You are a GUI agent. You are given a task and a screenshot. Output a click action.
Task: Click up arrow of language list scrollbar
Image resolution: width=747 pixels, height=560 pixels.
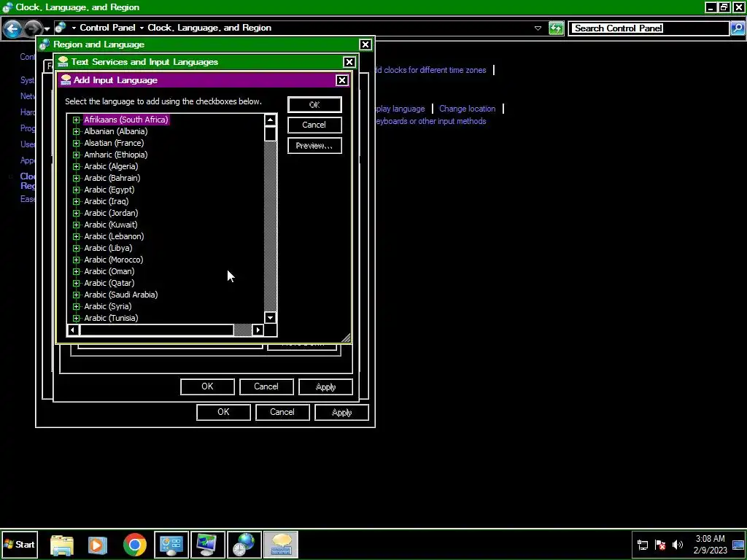tap(270, 120)
